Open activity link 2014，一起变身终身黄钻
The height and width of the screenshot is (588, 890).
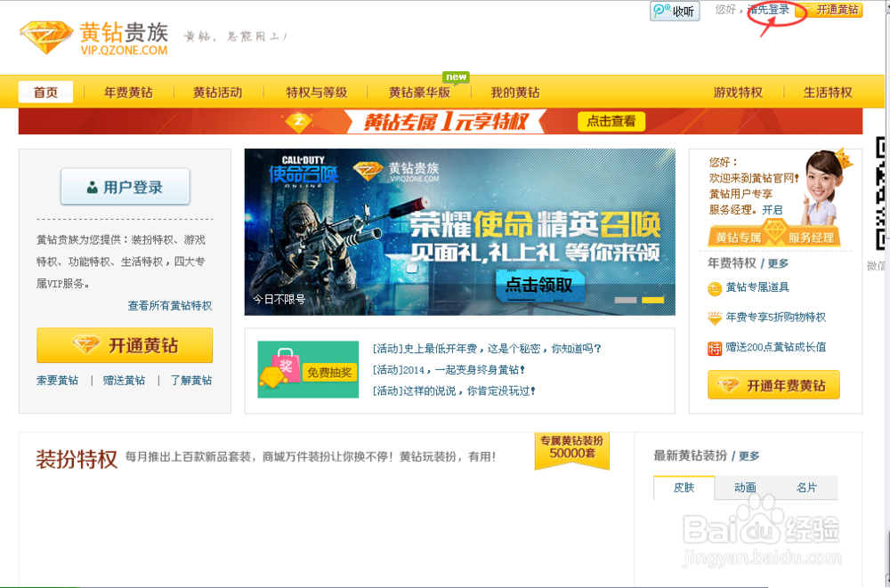(x=449, y=370)
